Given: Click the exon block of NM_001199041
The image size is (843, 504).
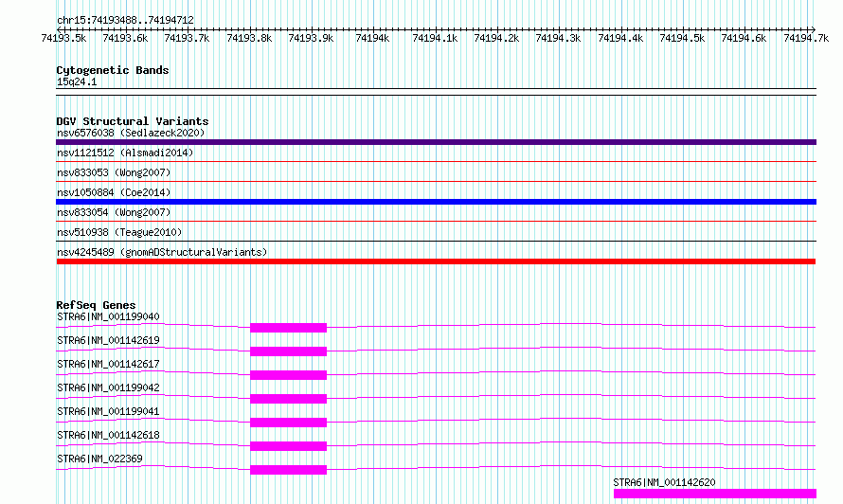Looking at the screenshot, I should [288, 423].
